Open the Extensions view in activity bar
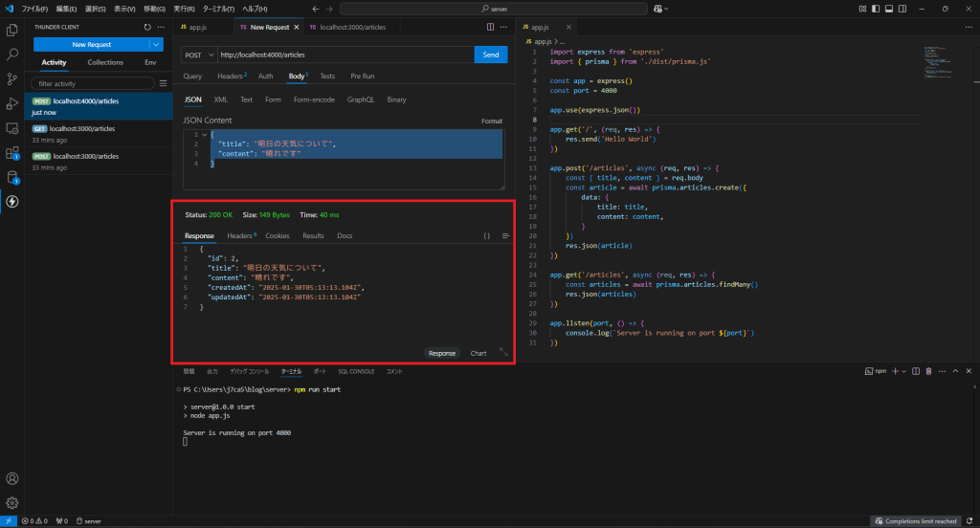 tap(12, 152)
